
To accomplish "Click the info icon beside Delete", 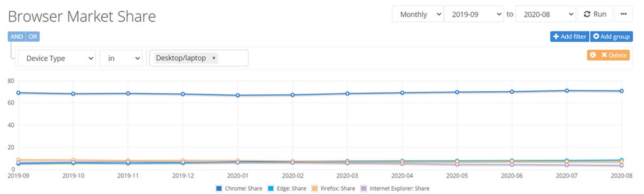I will pos(593,55).
